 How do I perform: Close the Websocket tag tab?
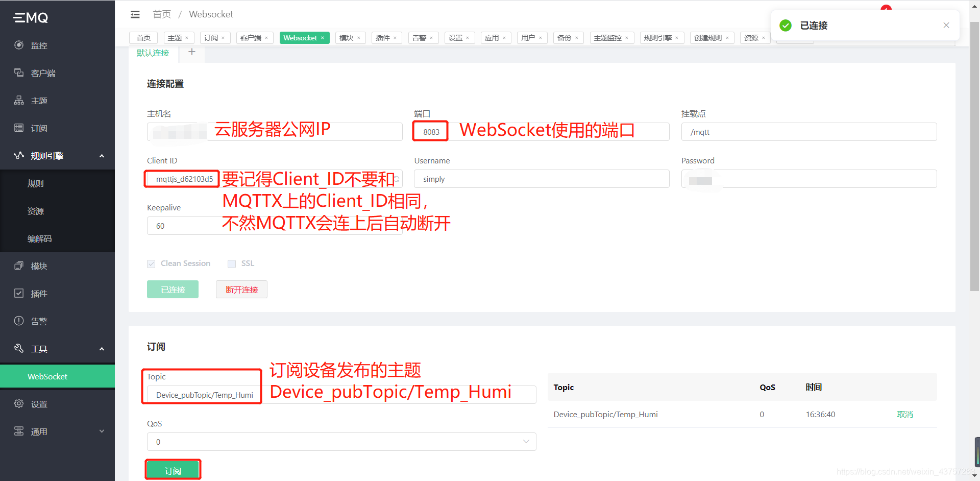(x=323, y=38)
